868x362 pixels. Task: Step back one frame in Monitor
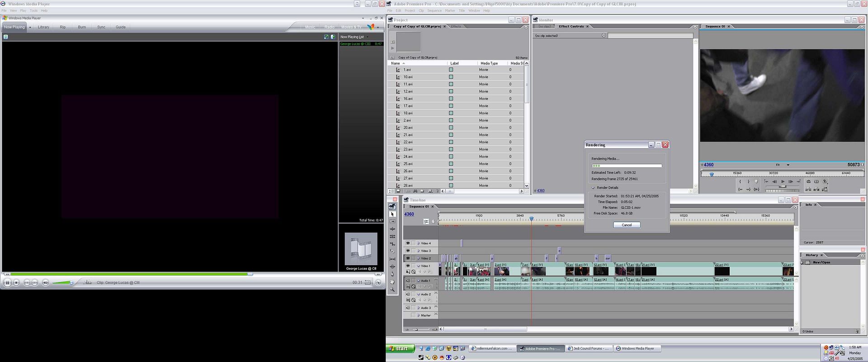[774, 181]
